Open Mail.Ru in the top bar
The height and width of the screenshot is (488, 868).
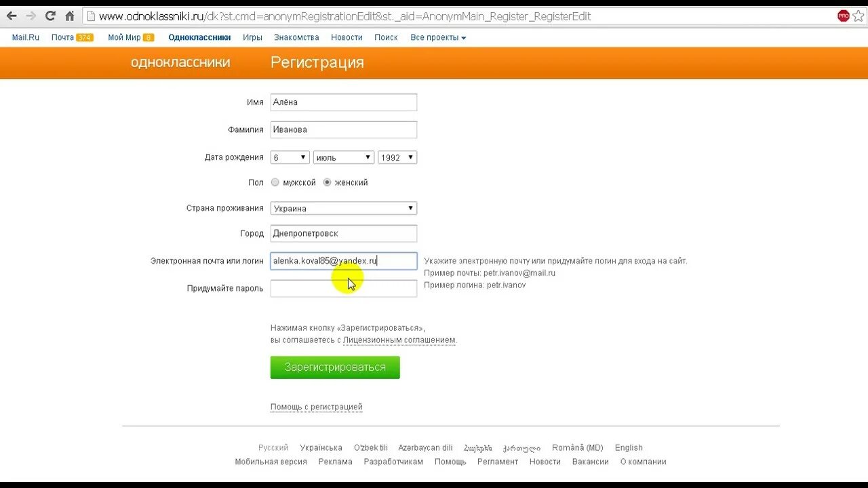[x=26, y=37]
